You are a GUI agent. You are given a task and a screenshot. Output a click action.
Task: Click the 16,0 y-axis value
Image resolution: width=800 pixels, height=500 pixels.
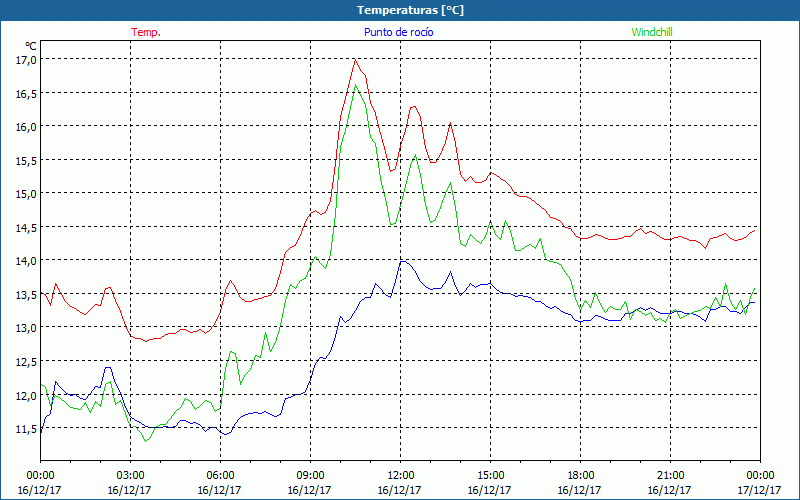pos(27,127)
